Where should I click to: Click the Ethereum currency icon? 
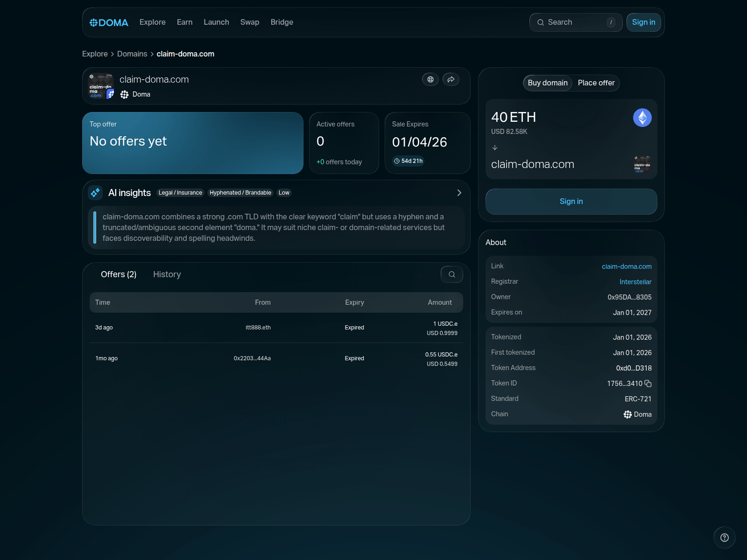tap(642, 118)
